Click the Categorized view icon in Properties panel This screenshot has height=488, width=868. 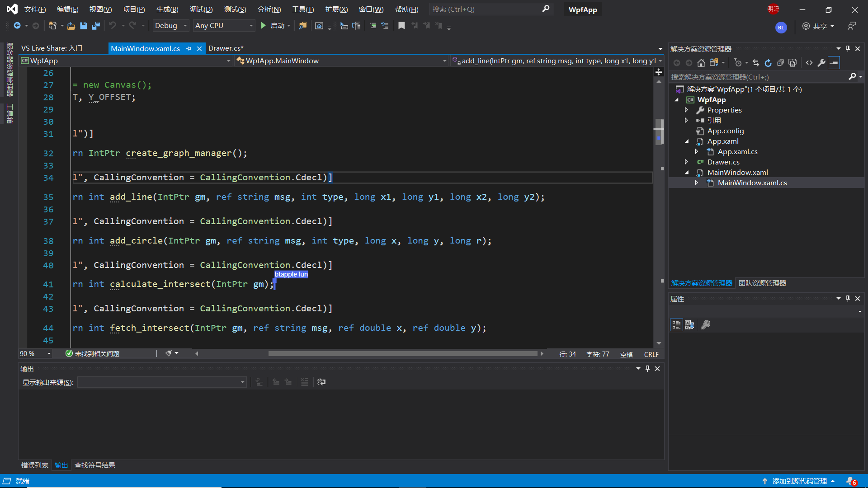676,325
